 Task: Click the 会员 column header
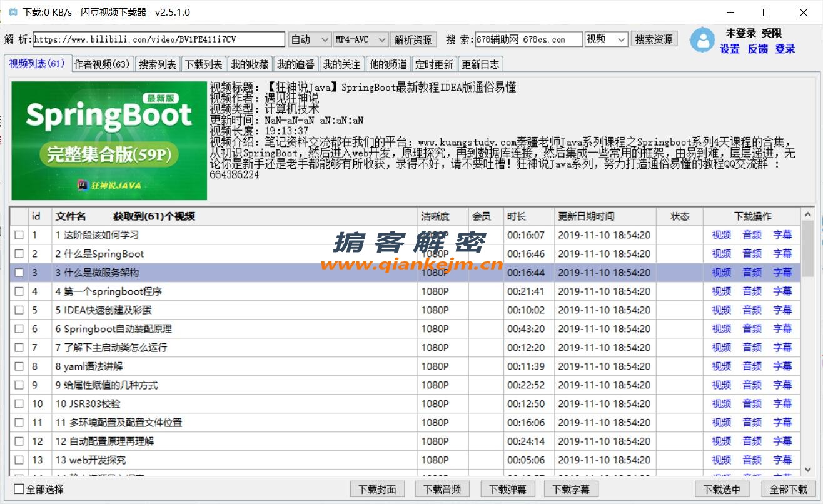[x=486, y=216]
